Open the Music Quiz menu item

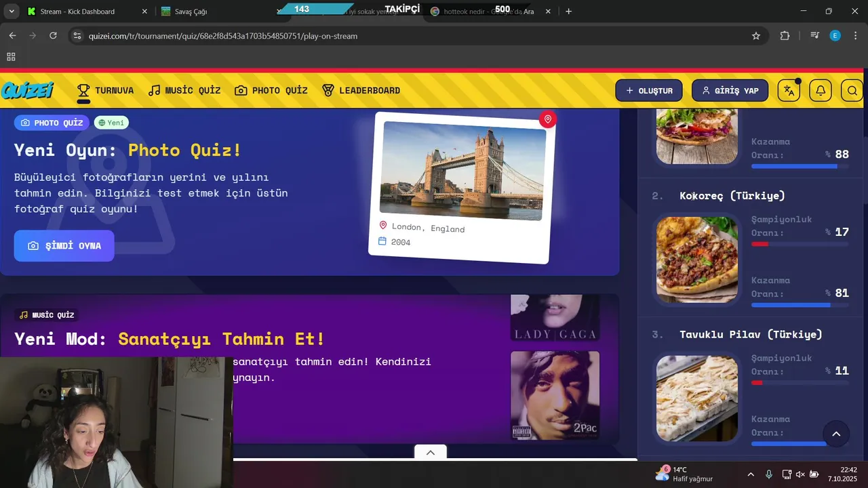pos(184,90)
